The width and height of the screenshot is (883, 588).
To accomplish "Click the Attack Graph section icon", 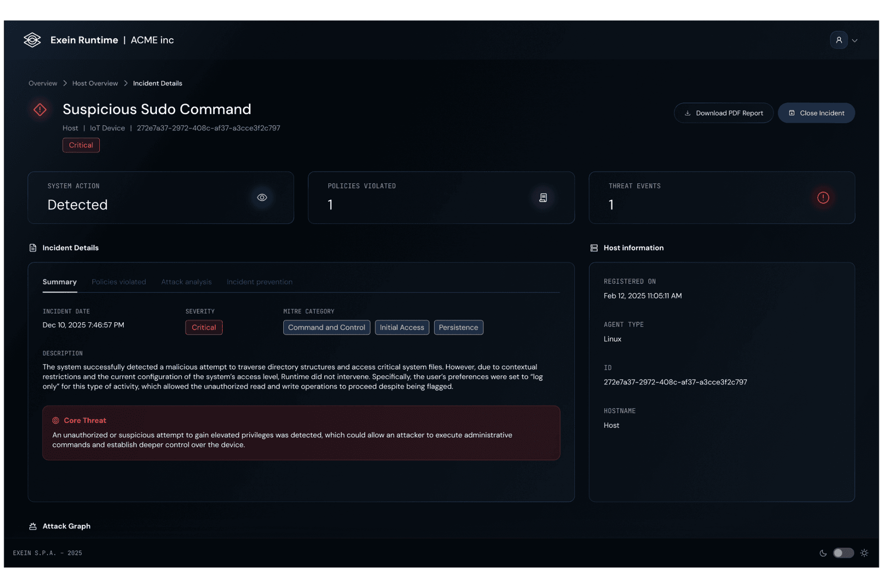I will [33, 526].
